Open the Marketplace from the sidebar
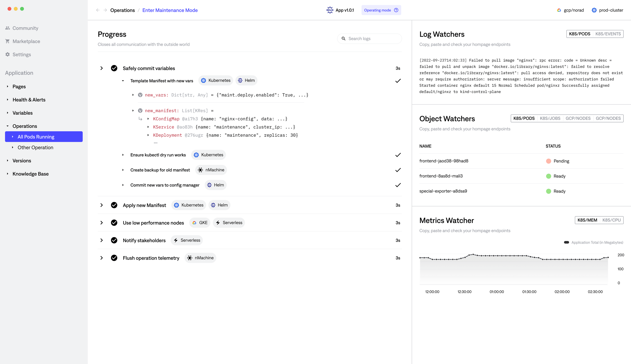The image size is (631, 364). click(26, 41)
